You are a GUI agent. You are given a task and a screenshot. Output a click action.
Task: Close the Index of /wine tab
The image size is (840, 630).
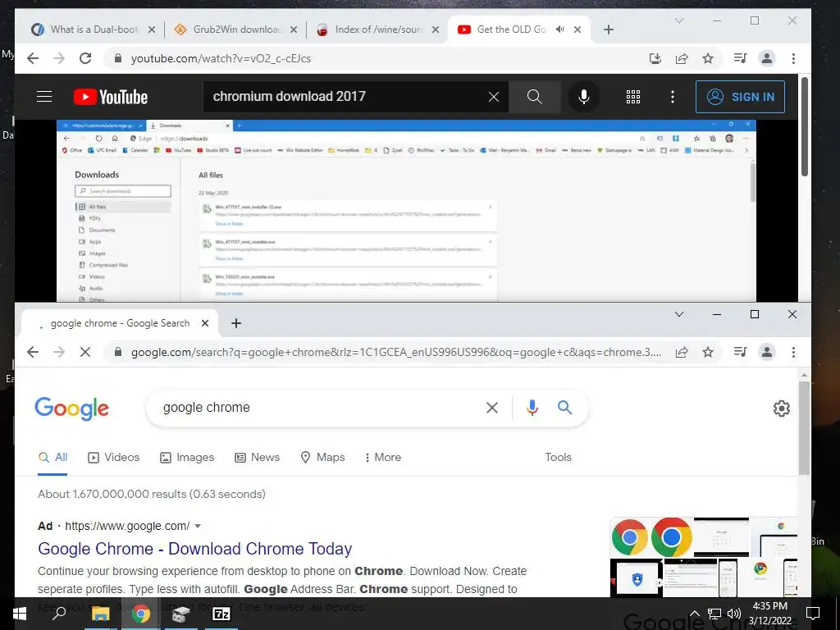pos(436,30)
